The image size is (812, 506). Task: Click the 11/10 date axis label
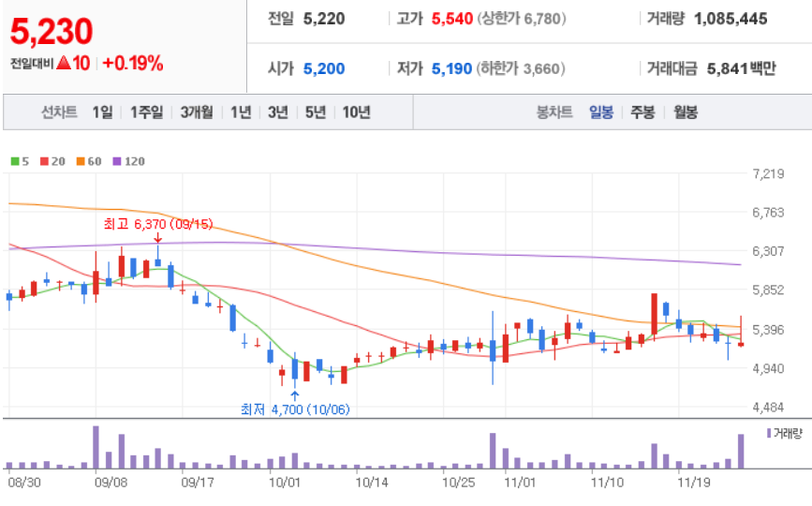click(608, 483)
